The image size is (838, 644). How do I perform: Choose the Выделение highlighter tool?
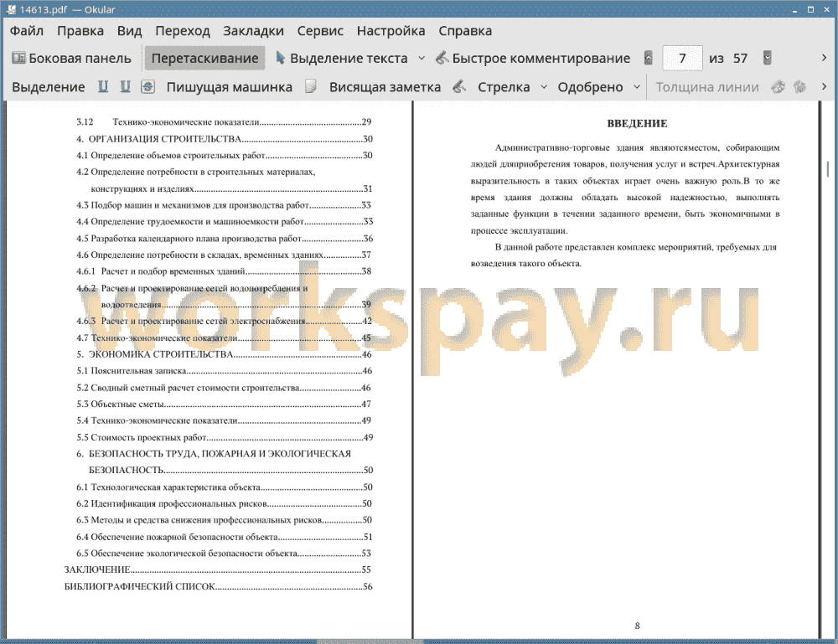pyautogui.click(x=48, y=87)
